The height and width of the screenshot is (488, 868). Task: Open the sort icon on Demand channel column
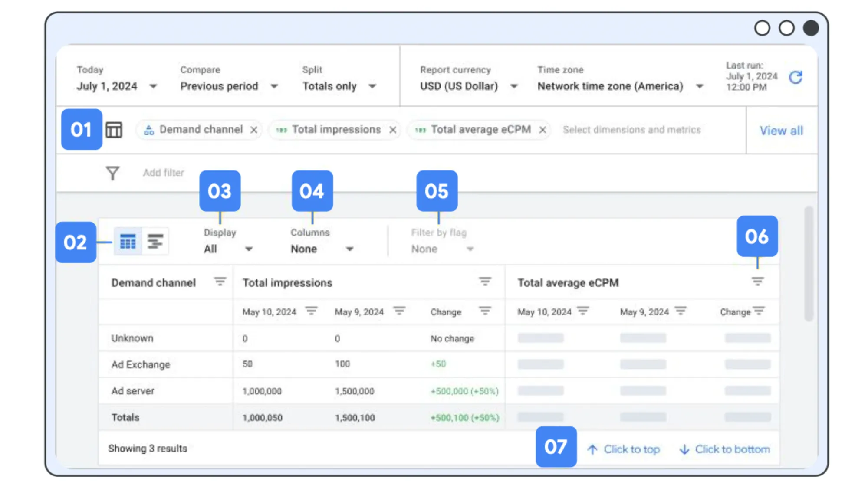(220, 282)
